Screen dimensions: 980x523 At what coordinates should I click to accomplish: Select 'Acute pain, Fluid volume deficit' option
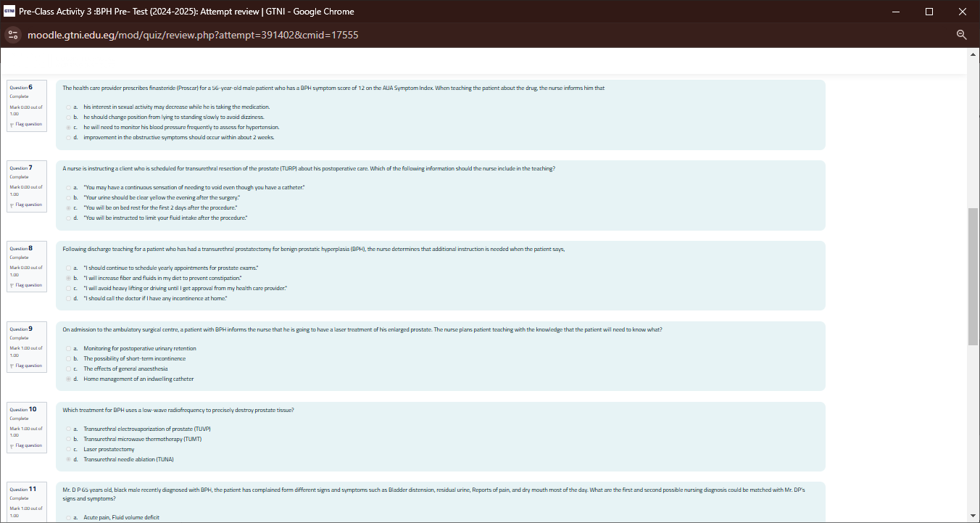click(68, 517)
